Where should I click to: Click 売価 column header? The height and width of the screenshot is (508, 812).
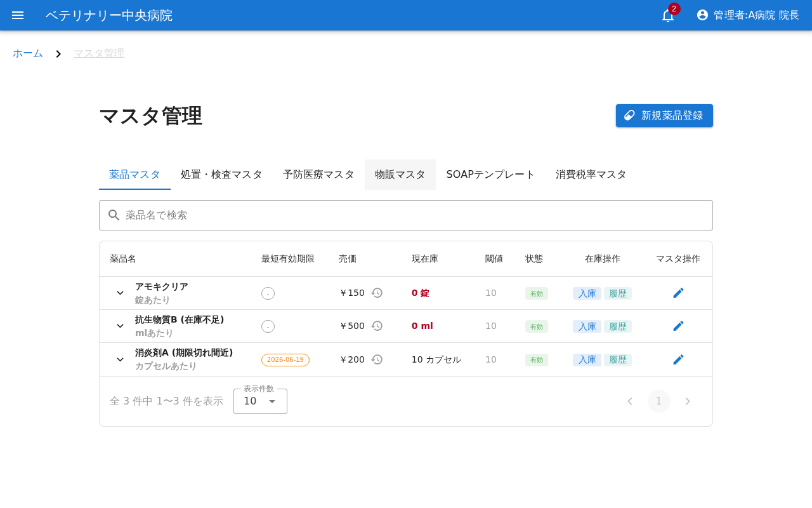(x=348, y=259)
